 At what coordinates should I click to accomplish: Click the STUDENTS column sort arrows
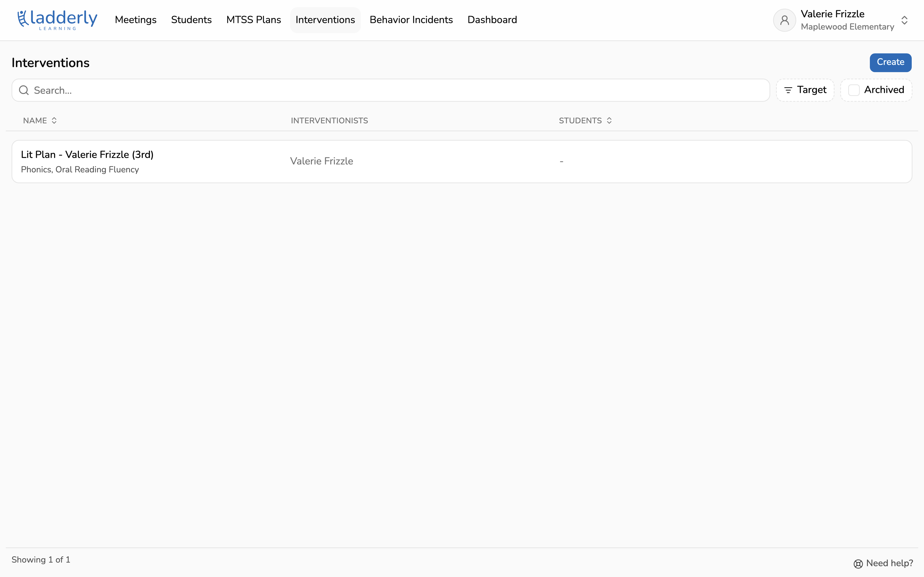point(609,121)
